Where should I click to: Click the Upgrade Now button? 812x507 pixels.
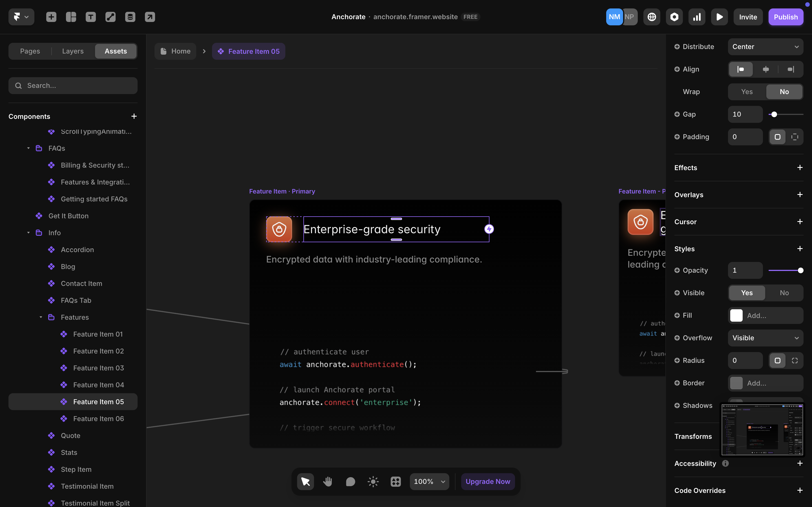[487, 482]
